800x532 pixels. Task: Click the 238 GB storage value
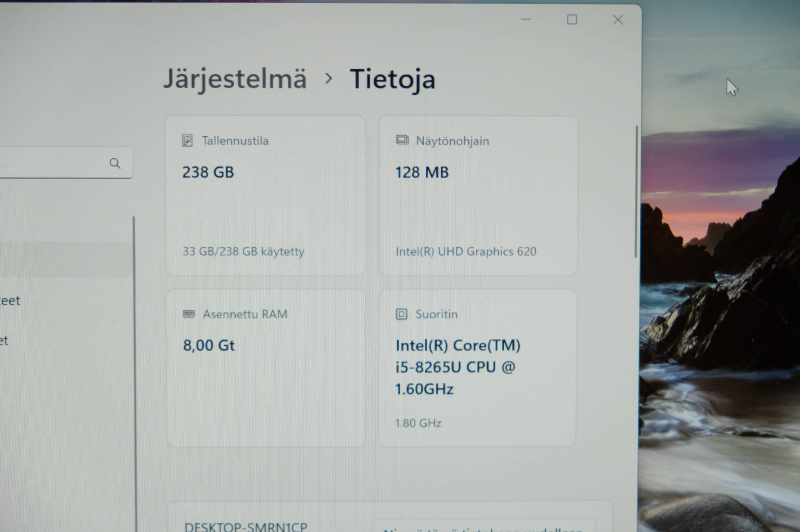tap(208, 172)
